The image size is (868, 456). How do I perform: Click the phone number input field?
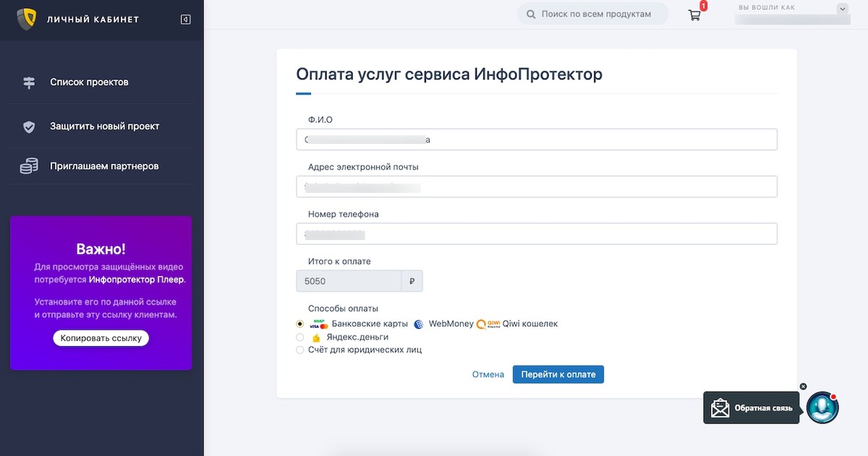(x=537, y=233)
